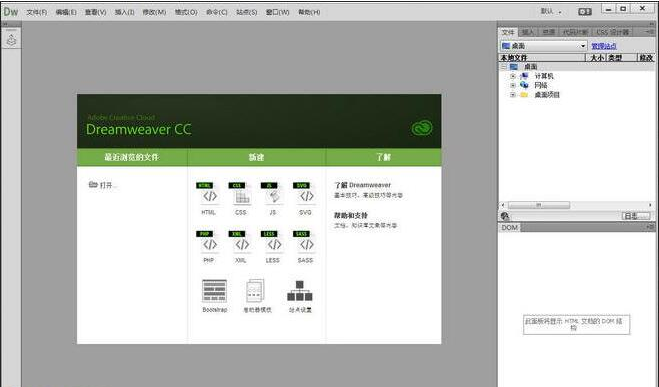Viewport: 659px width, 387px height.
Task: Sort by the 大小 column header
Action: (596, 58)
